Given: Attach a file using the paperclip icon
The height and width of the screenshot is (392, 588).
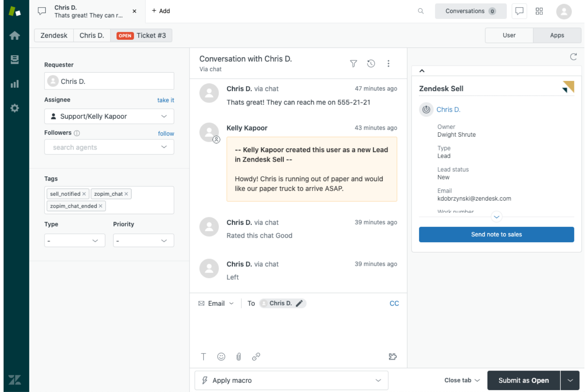Looking at the screenshot, I should [238, 356].
